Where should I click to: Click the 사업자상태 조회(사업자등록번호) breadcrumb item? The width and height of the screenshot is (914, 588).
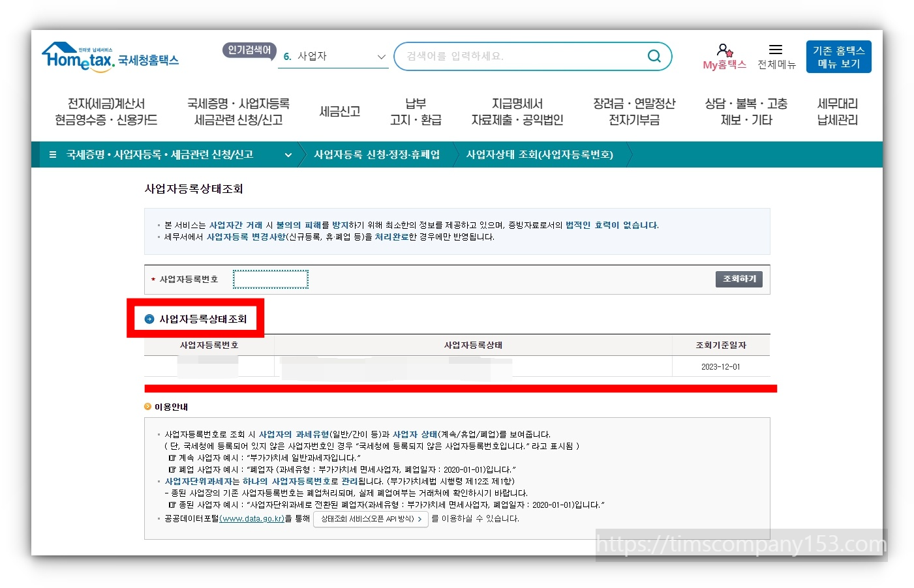[540, 154]
